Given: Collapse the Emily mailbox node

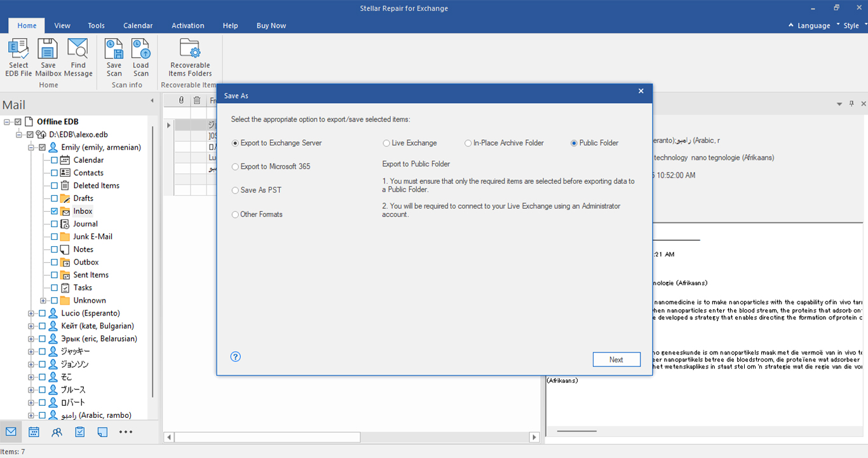Looking at the screenshot, I should (x=31, y=147).
